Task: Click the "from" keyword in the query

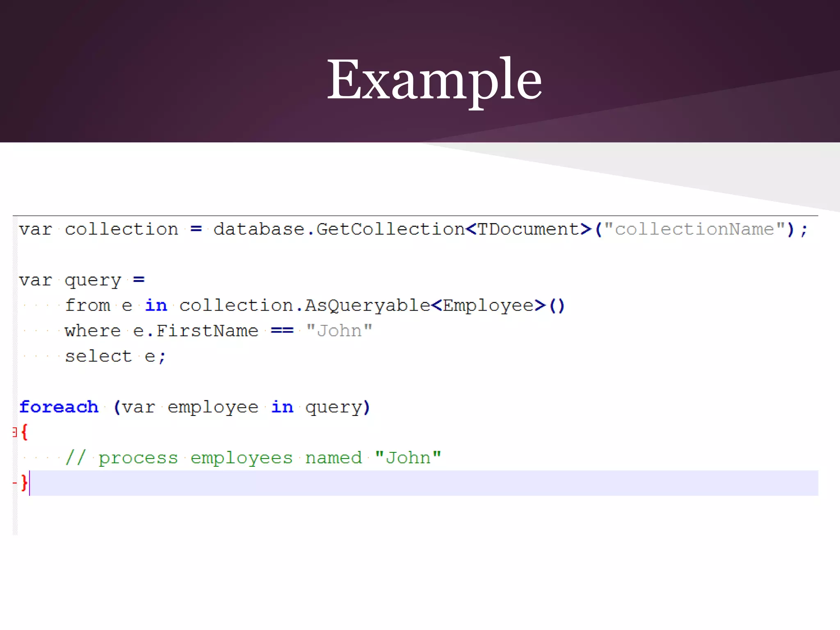Action: coord(88,306)
